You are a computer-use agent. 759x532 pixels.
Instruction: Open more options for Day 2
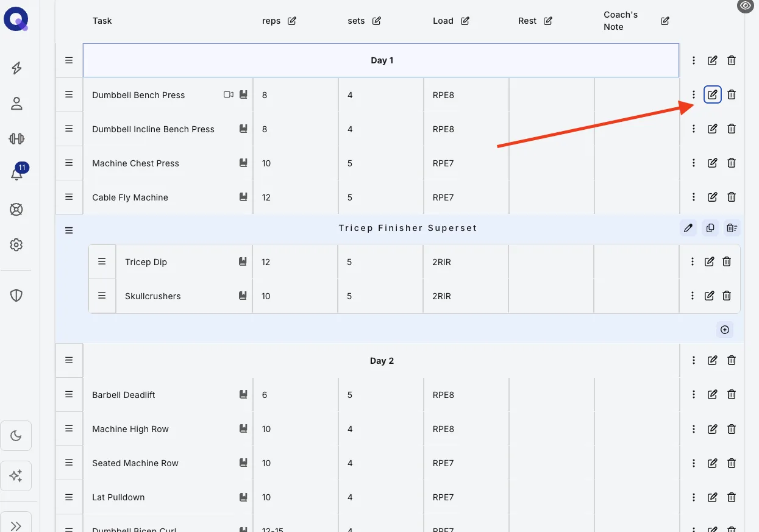tap(694, 360)
